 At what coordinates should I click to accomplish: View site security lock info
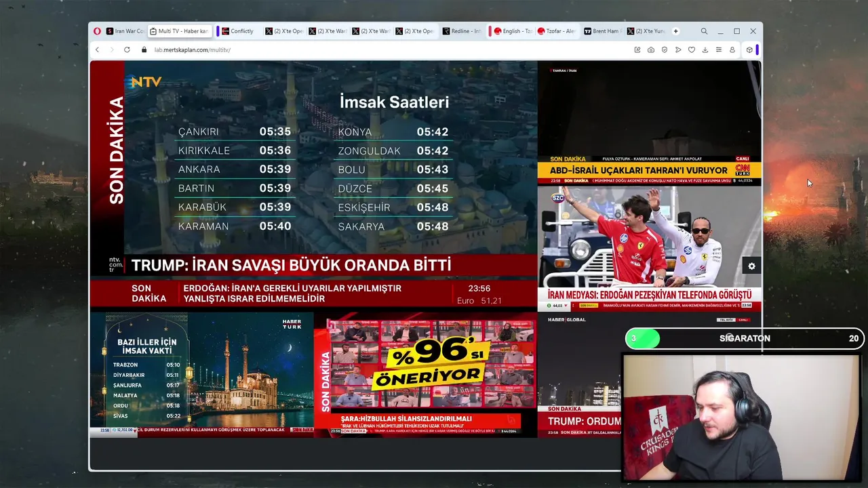point(144,49)
